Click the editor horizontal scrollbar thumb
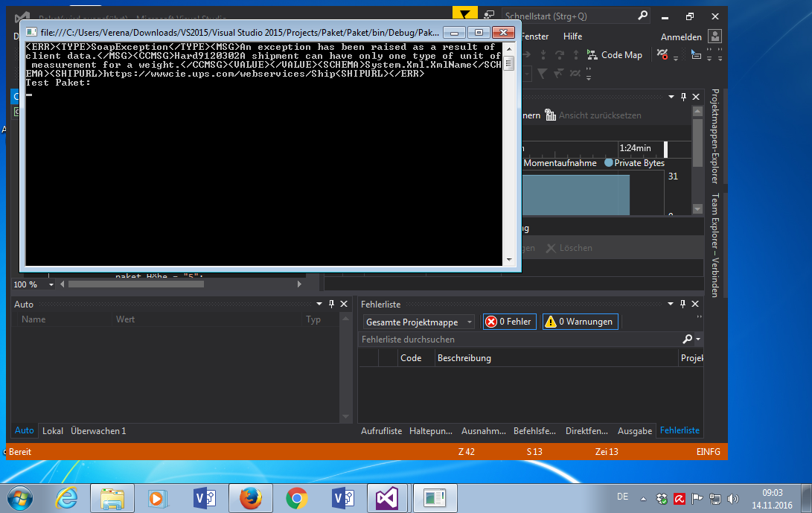This screenshot has width=812, height=513. (x=135, y=284)
